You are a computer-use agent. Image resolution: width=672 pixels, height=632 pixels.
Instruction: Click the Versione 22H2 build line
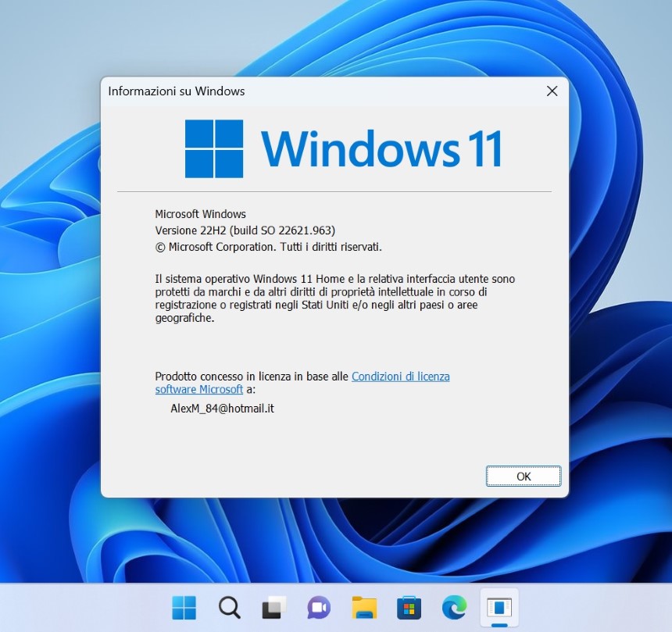tap(245, 230)
